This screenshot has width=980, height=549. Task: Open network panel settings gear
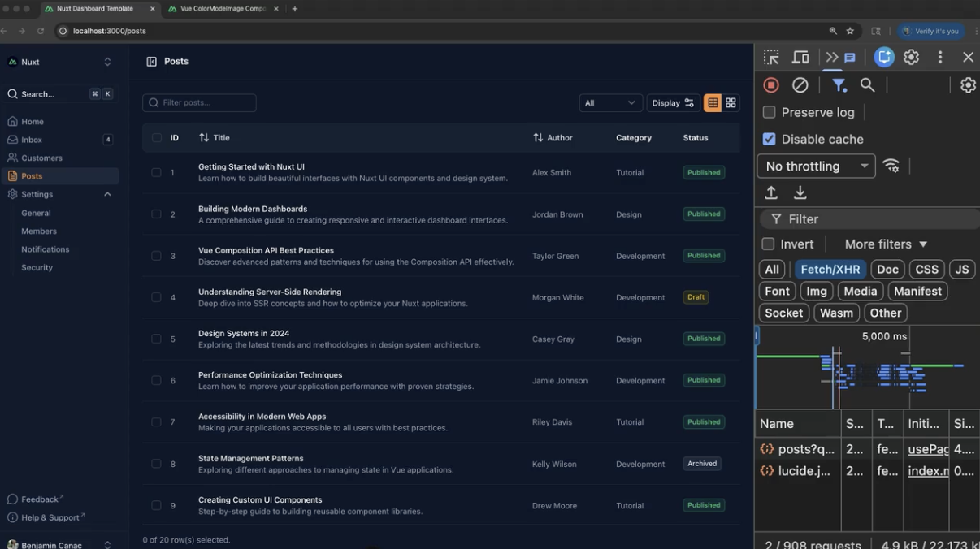(x=968, y=84)
